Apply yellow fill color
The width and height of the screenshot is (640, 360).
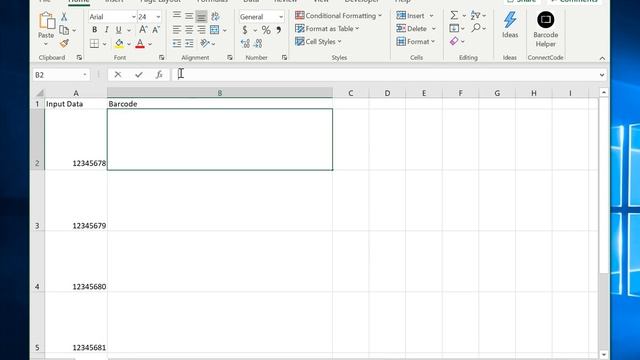click(x=119, y=43)
